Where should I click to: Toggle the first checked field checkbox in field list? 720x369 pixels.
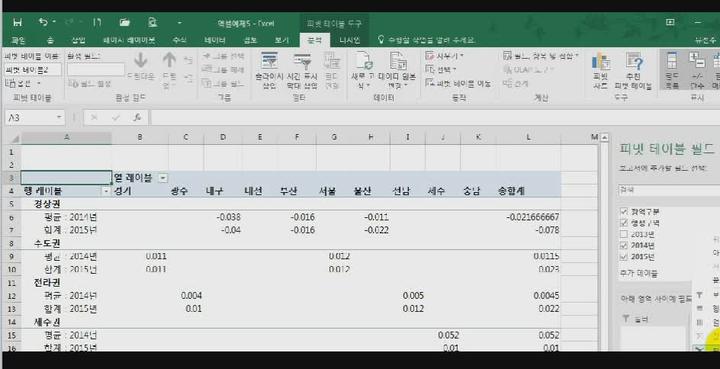coord(624,211)
